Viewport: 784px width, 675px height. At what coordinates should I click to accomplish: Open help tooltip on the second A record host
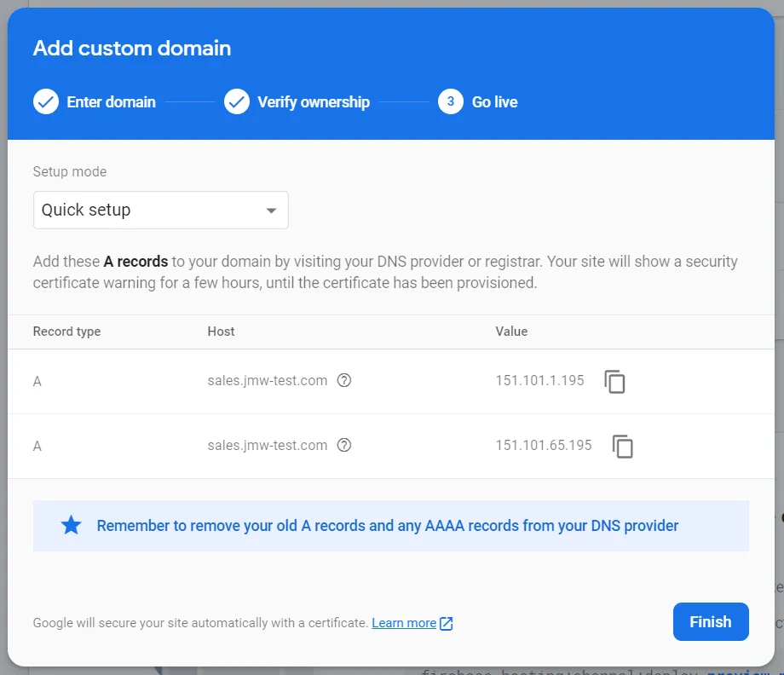[344, 445]
